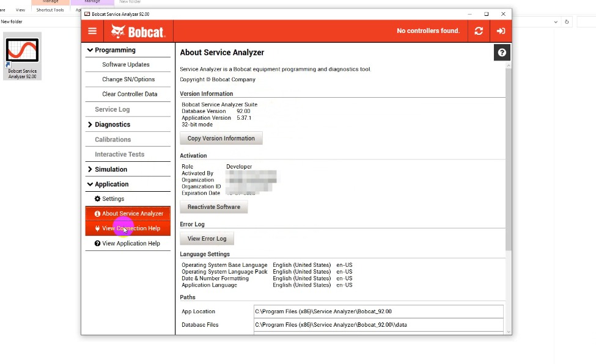Viewport: 596px width, 364px height.
Task: Click the Developer role value
Action: 238,166
